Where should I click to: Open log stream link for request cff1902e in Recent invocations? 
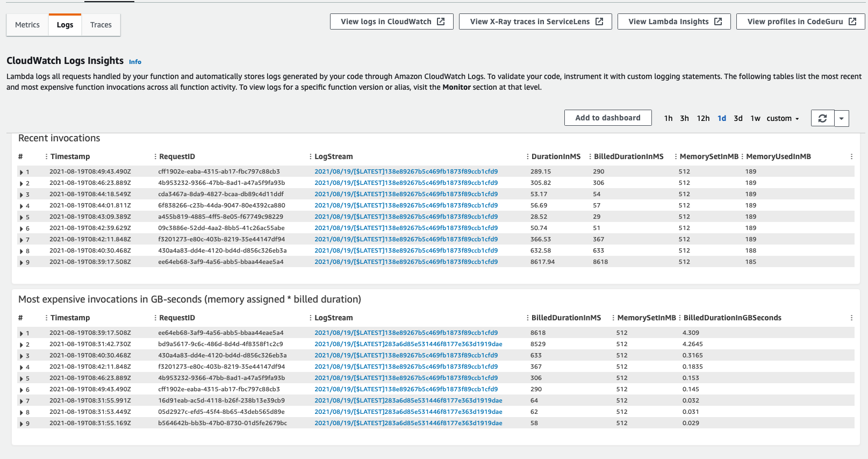point(406,171)
